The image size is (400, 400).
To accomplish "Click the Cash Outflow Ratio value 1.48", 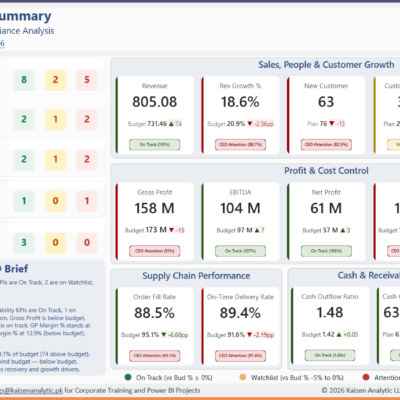I will click(x=330, y=313).
